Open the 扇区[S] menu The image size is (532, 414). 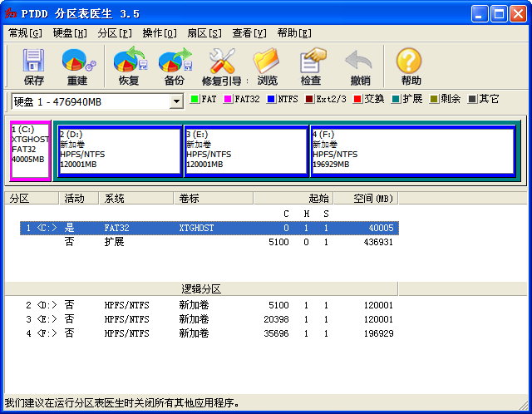(204, 33)
